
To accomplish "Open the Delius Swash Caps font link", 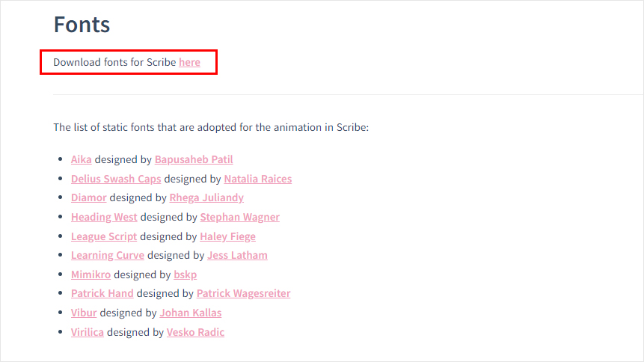I will click(116, 179).
